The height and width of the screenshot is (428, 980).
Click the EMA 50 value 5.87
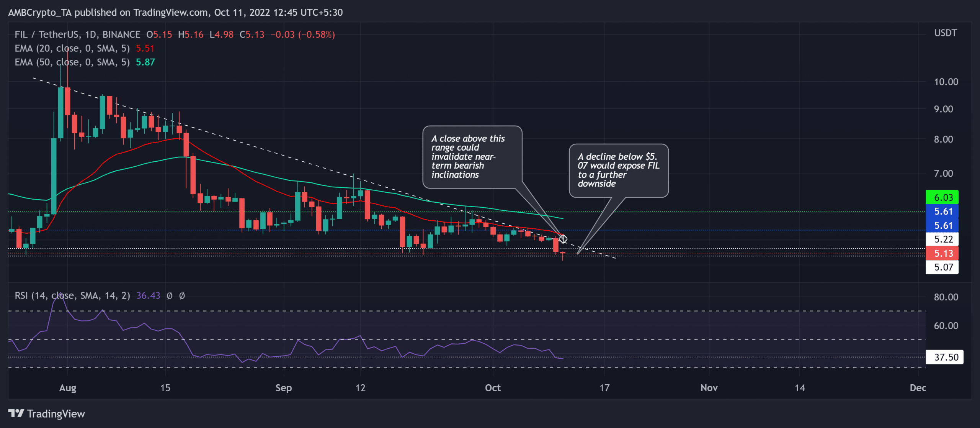(145, 62)
